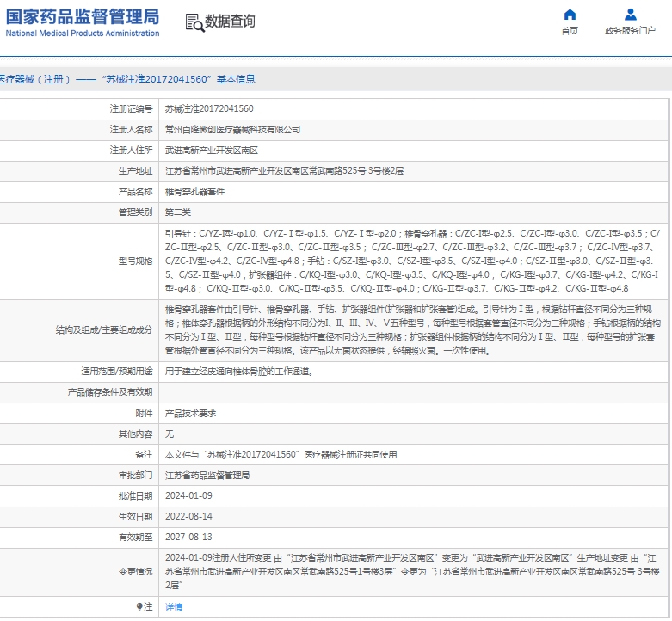Click the 其他内容 label
Viewport: 672px width, 621px height.
pos(135,433)
